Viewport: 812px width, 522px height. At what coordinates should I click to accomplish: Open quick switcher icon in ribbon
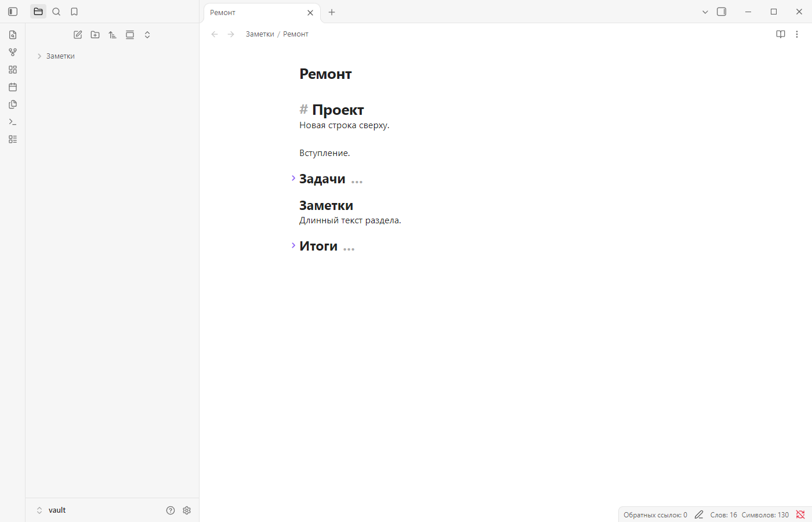click(13, 35)
